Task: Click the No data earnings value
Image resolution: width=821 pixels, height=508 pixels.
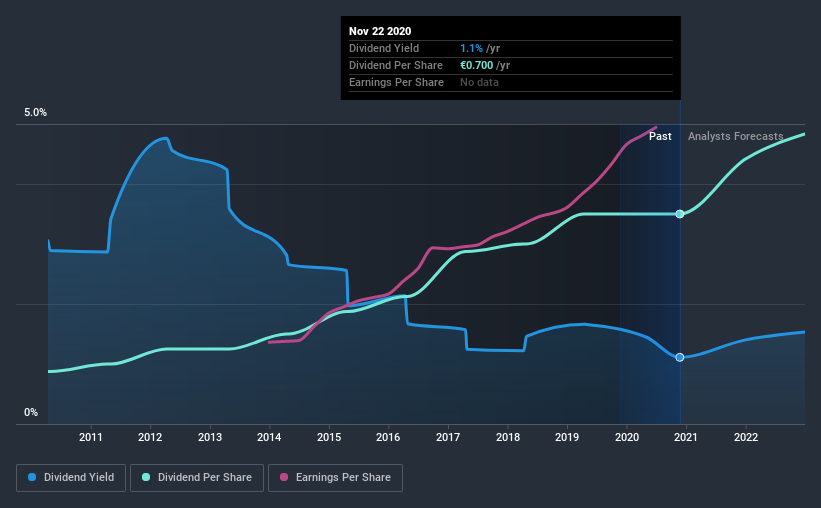Action: (479, 82)
